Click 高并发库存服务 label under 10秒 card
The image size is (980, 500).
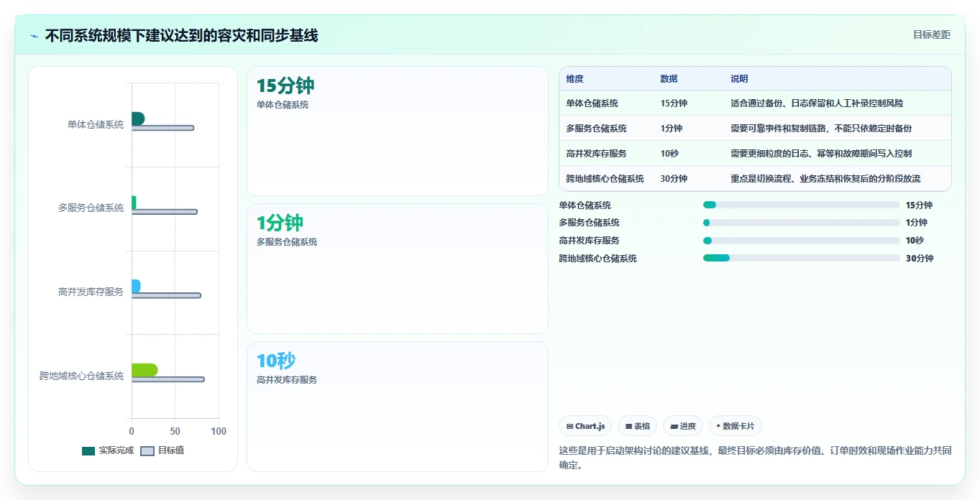(x=287, y=380)
